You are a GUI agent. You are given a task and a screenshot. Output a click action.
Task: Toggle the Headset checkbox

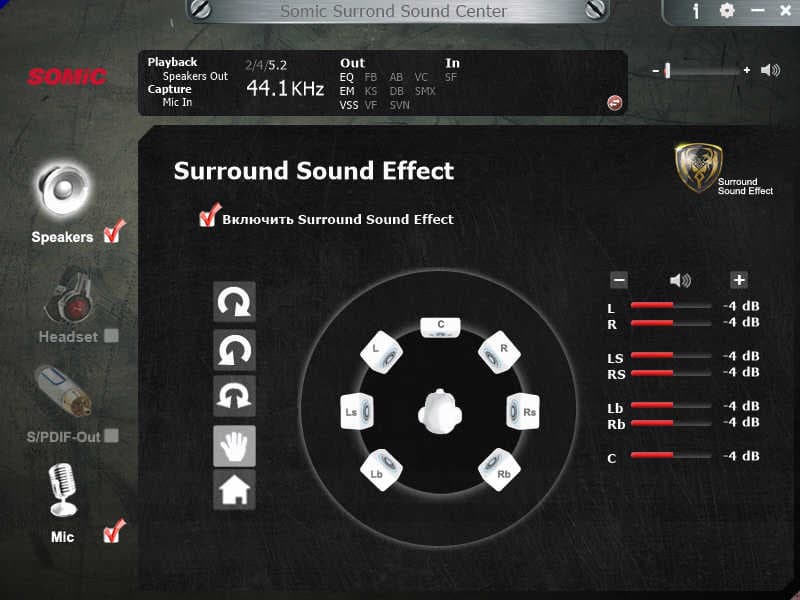point(111,335)
